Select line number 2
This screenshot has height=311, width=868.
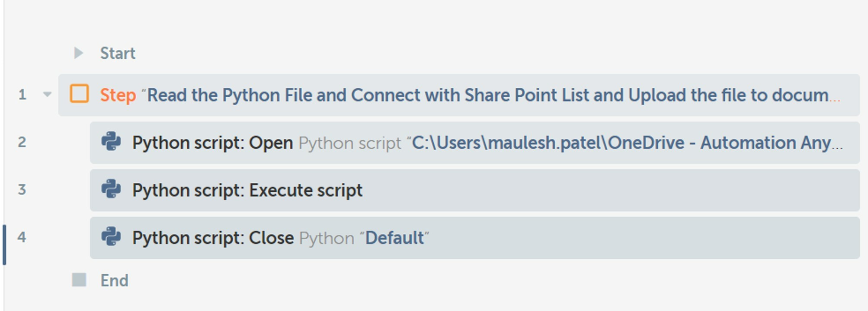pos(22,142)
